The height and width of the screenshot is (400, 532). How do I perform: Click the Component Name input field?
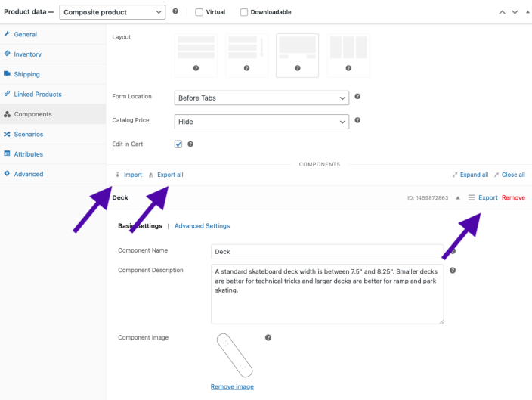[x=327, y=251]
